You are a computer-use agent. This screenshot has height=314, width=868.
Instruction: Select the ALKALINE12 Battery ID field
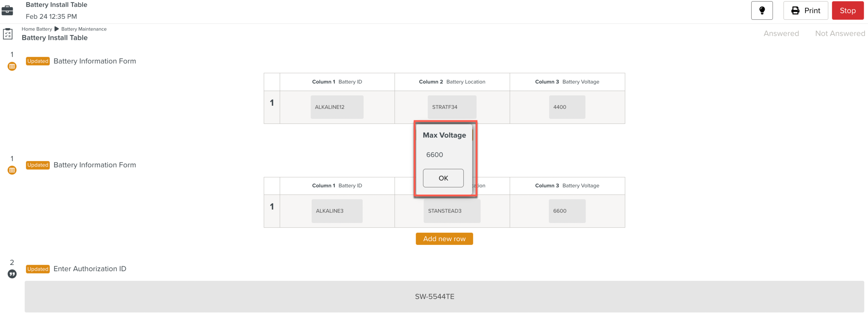pyautogui.click(x=337, y=107)
